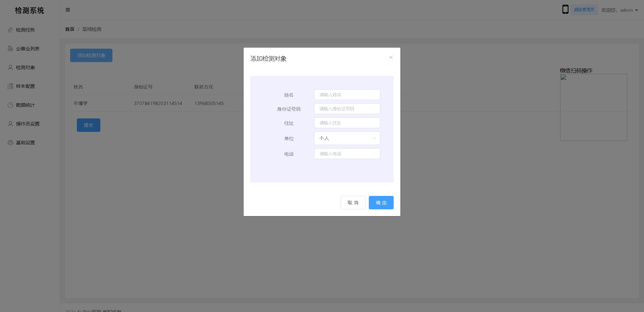Click the ID number 370784198203114514
Screen dimensions: 644x312
(x=158, y=103)
